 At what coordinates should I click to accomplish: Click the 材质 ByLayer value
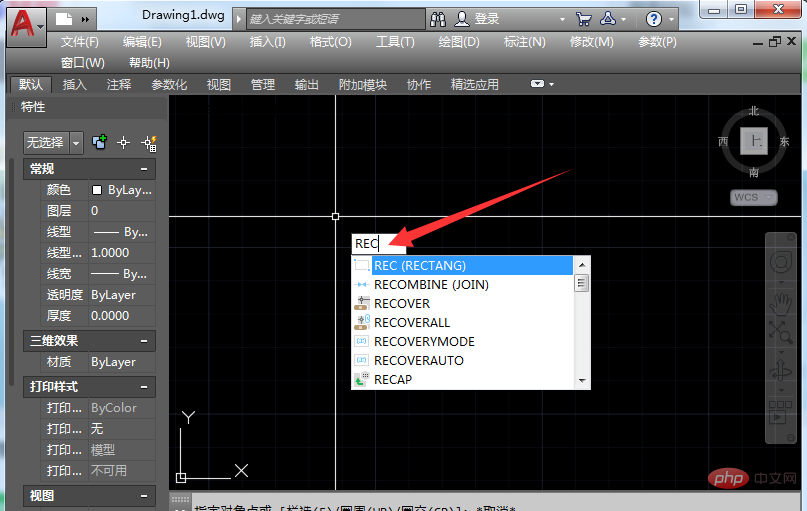(122, 362)
